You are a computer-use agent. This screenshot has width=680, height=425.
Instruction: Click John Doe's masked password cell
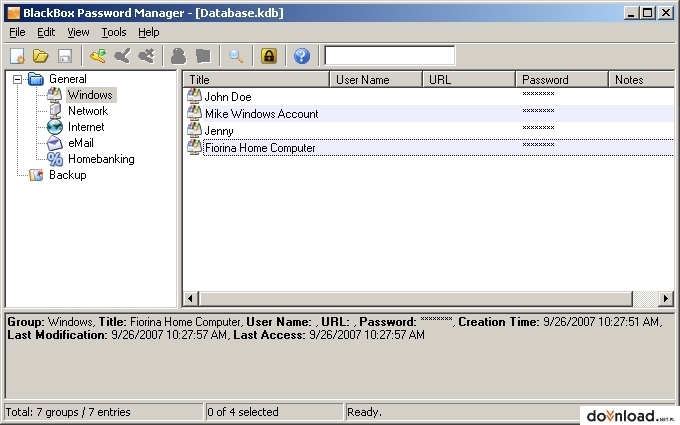(x=538, y=94)
